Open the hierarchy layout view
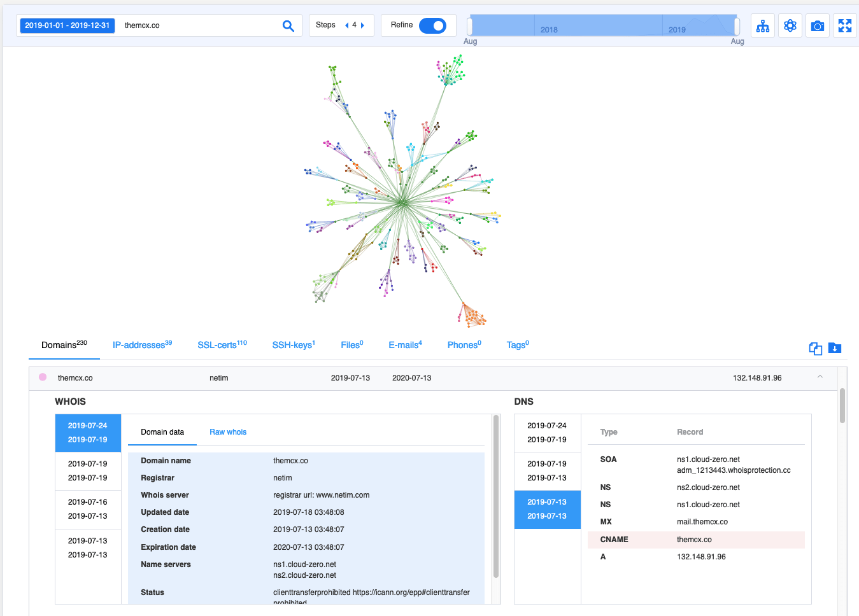 762,25
